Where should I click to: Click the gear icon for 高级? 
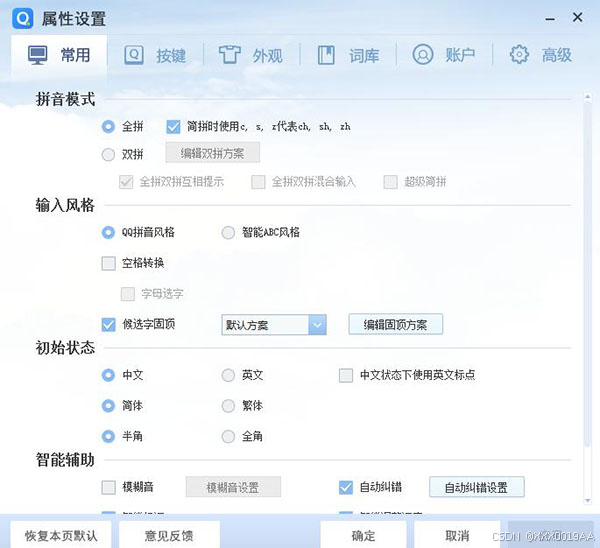[x=519, y=55]
